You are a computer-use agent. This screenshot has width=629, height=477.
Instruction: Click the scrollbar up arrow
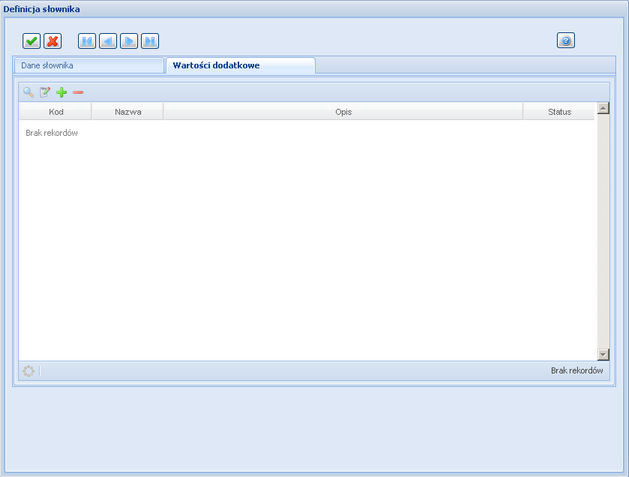pos(603,108)
